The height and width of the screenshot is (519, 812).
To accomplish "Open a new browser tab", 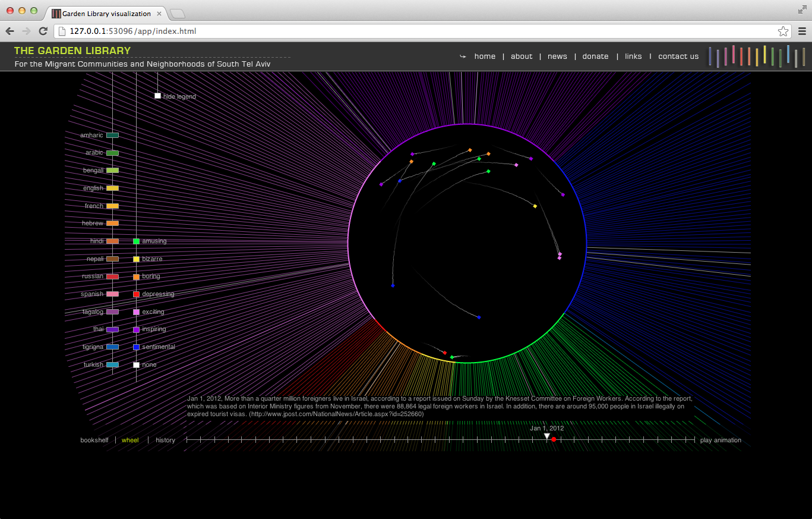I will coord(178,14).
